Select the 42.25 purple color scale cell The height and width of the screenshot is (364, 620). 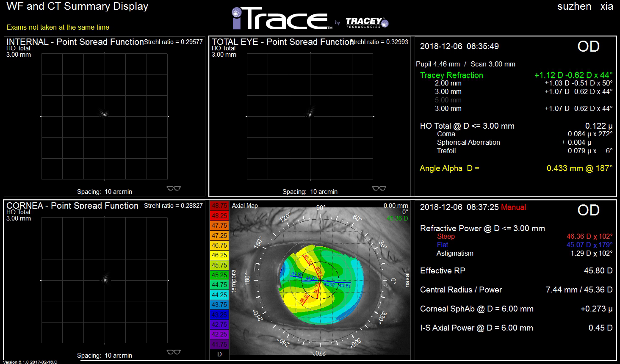click(x=219, y=334)
